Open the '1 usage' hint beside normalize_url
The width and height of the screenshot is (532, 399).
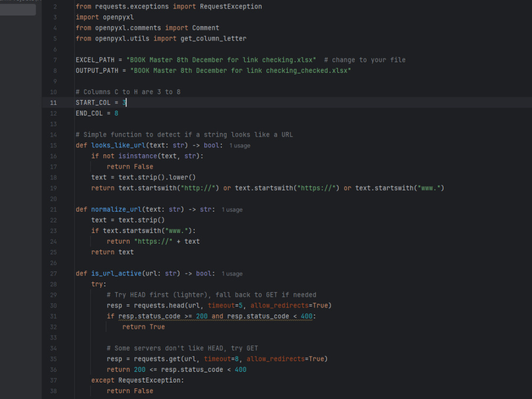[x=232, y=210]
